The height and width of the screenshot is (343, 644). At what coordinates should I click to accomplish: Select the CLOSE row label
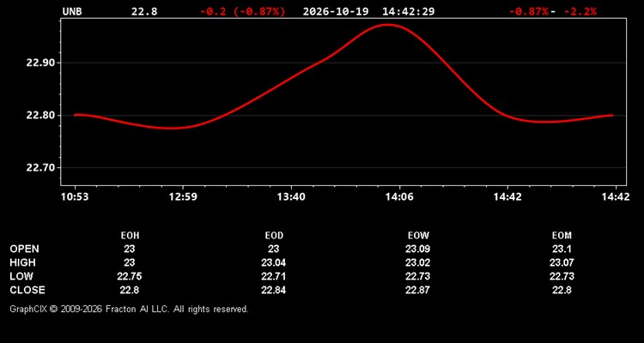click(x=27, y=290)
